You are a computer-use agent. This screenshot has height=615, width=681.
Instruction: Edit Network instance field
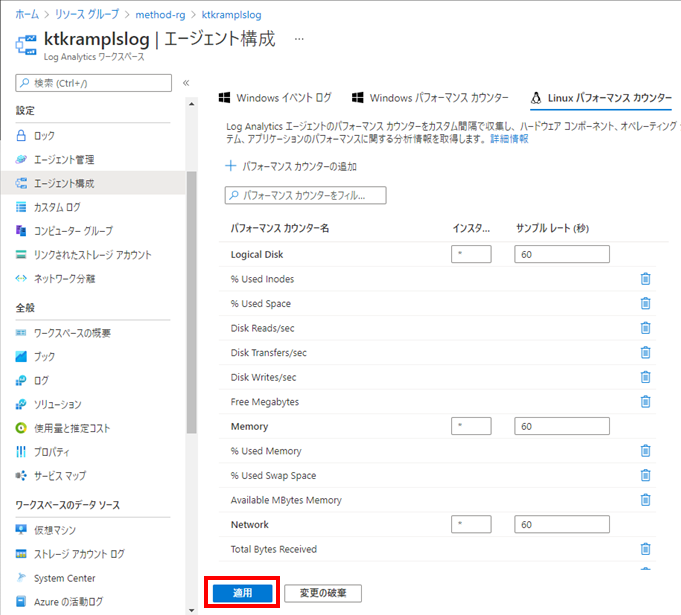click(x=471, y=524)
